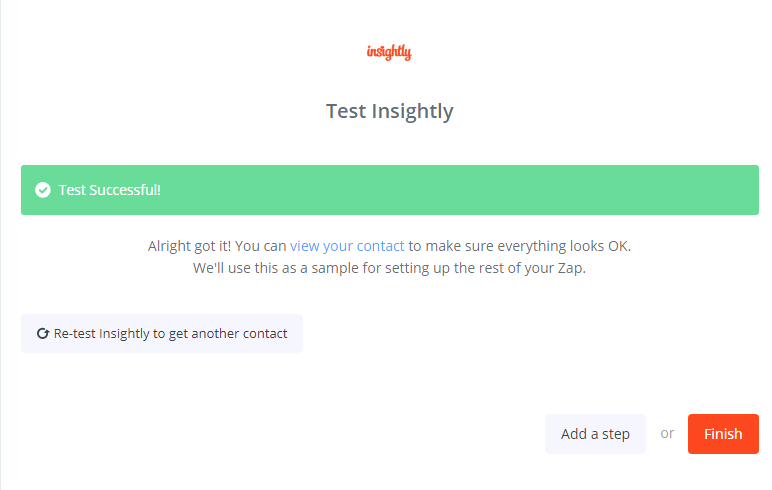
Task: Click the "Test Insightly" heading
Action: (389, 111)
